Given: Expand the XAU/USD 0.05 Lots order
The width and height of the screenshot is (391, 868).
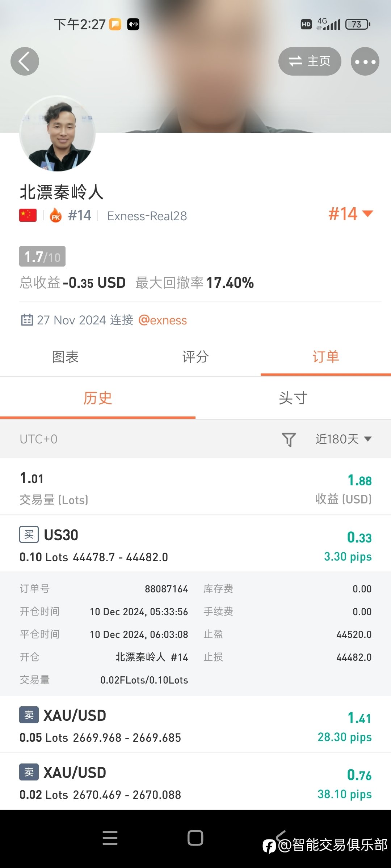Looking at the screenshot, I should pyautogui.click(x=195, y=724).
